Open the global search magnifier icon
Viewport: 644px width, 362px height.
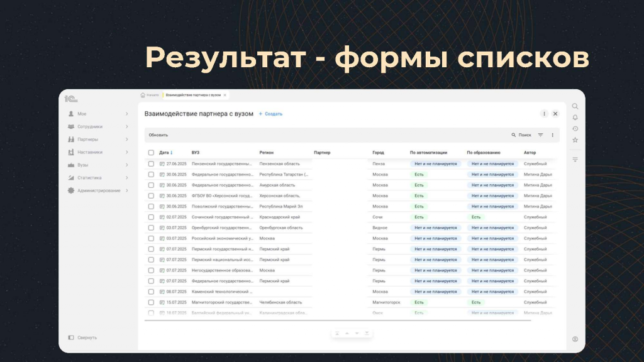[x=575, y=106]
